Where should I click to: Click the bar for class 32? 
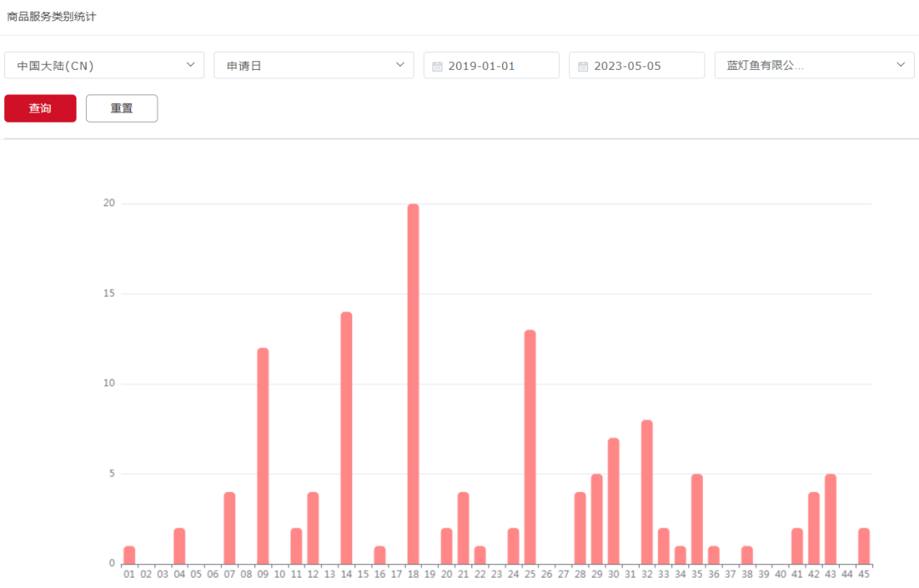647,491
